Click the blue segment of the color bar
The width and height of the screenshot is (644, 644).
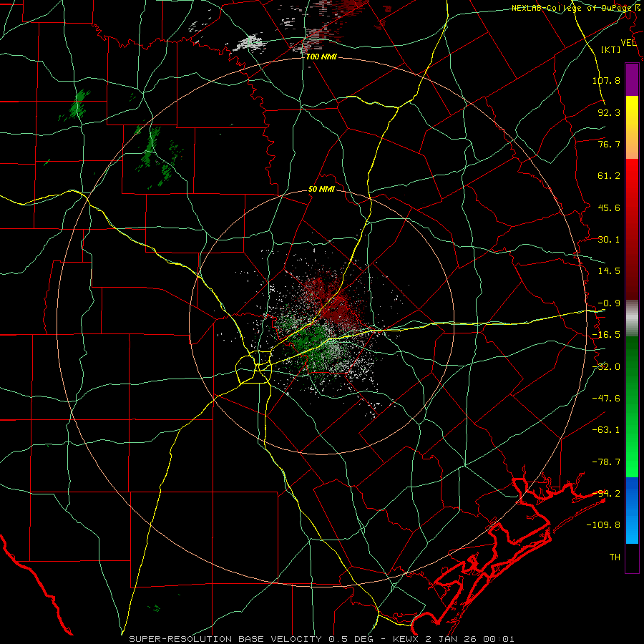[632, 510]
